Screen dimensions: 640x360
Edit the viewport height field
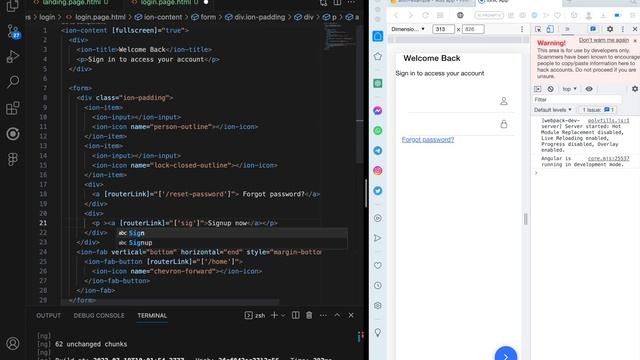(473, 29)
